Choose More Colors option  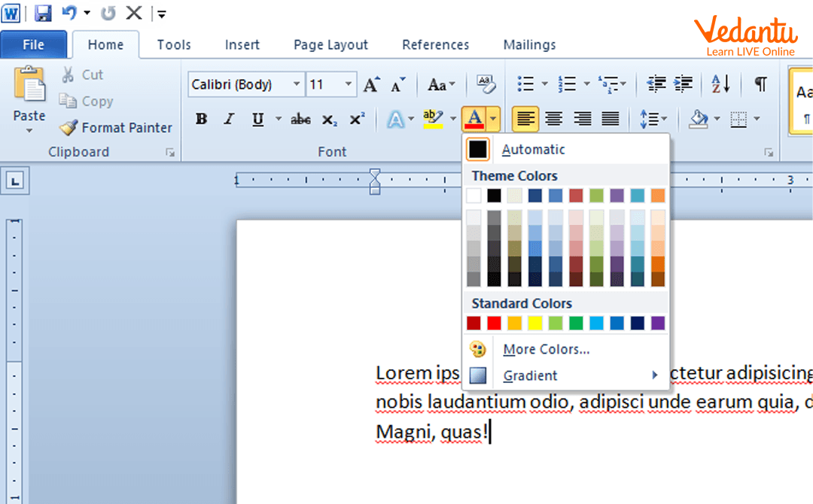point(546,349)
